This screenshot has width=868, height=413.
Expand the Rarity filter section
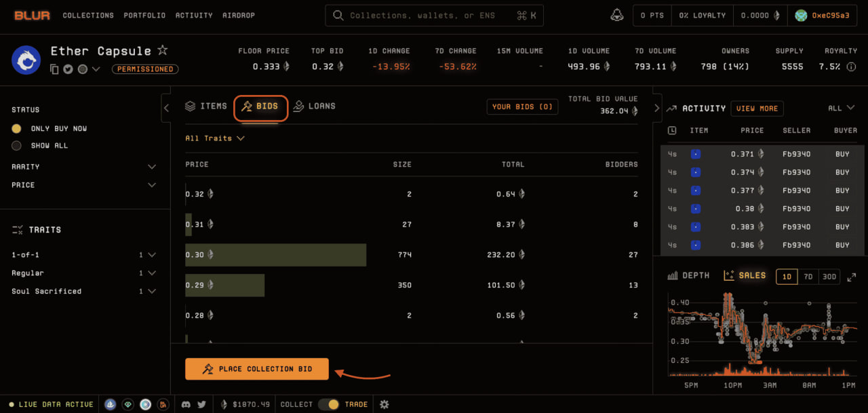point(151,167)
